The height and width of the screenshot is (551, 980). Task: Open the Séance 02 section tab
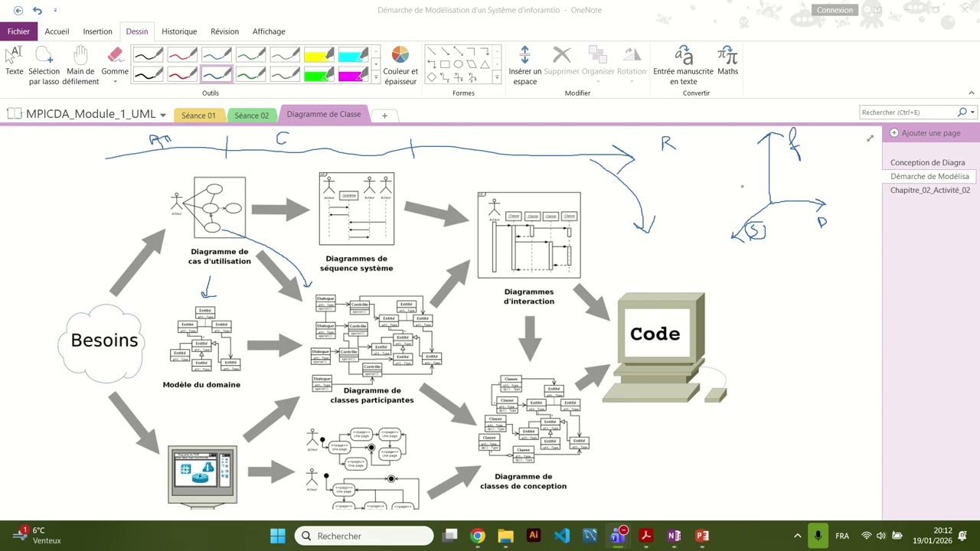click(252, 116)
